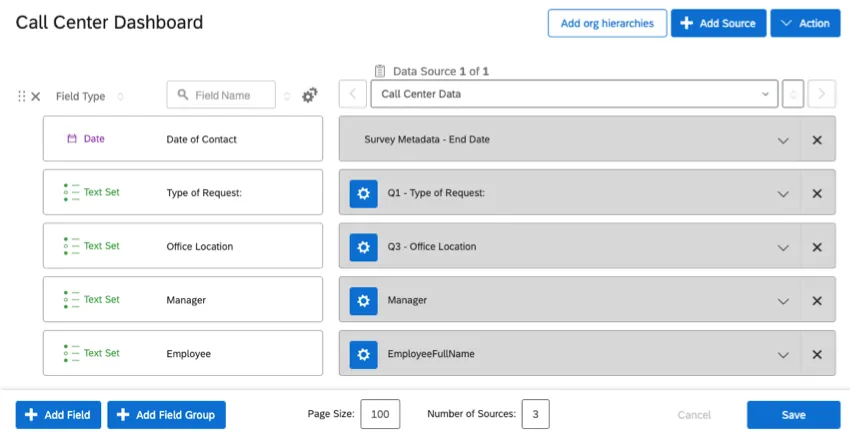
Task: Expand the Q1 - Type of Request dropdown chevron
Action: click(x=783, y=193)
